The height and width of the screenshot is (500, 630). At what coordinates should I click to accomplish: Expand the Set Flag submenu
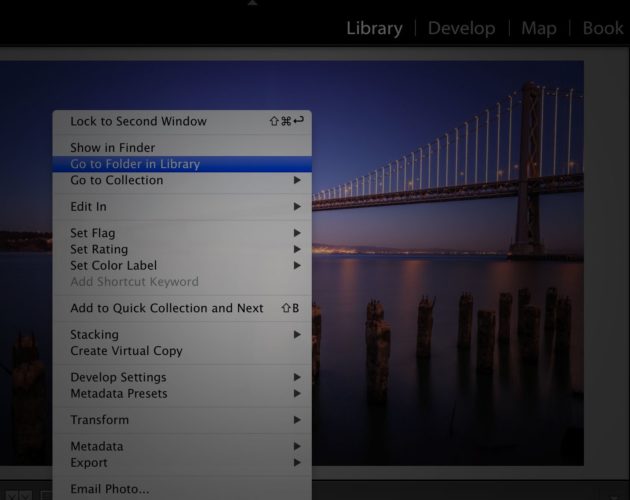pos(182,233)
